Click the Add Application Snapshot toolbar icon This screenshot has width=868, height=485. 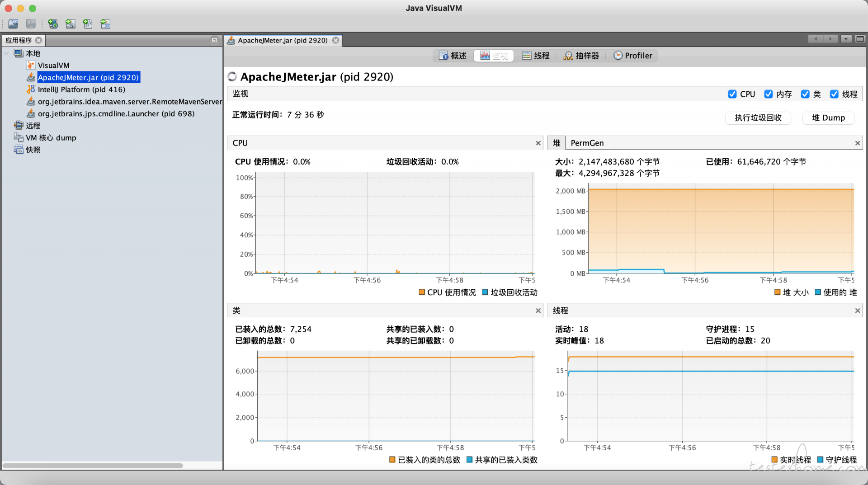point(105,24)
